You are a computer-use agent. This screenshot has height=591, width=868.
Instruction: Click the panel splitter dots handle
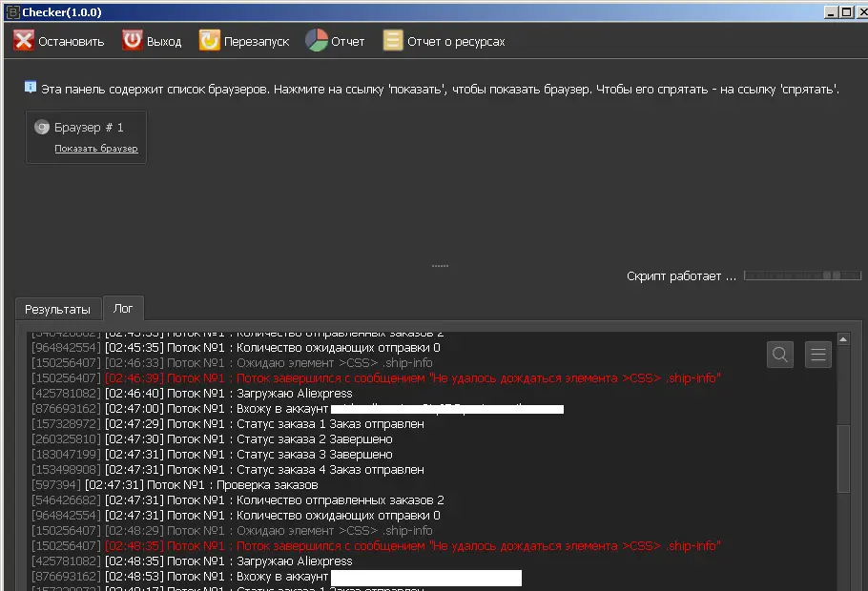click(x=440, y=266)
